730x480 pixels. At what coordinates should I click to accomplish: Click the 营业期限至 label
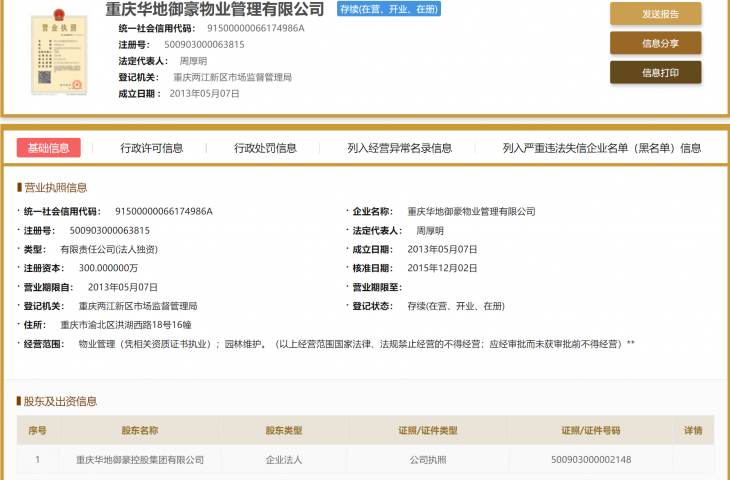click(x=377, y=287)
